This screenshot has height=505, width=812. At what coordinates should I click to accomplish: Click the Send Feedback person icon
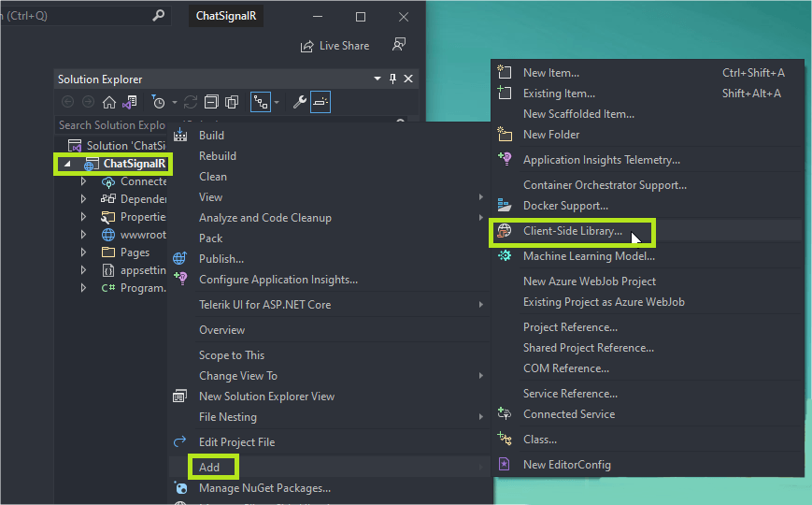[x=399, y=45]
